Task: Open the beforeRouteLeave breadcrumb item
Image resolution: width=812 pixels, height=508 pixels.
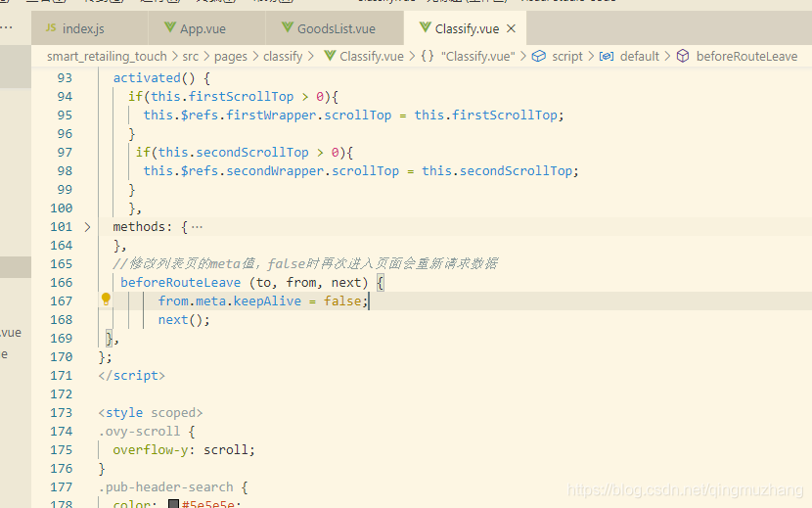Action: click(x=746, y=56)
